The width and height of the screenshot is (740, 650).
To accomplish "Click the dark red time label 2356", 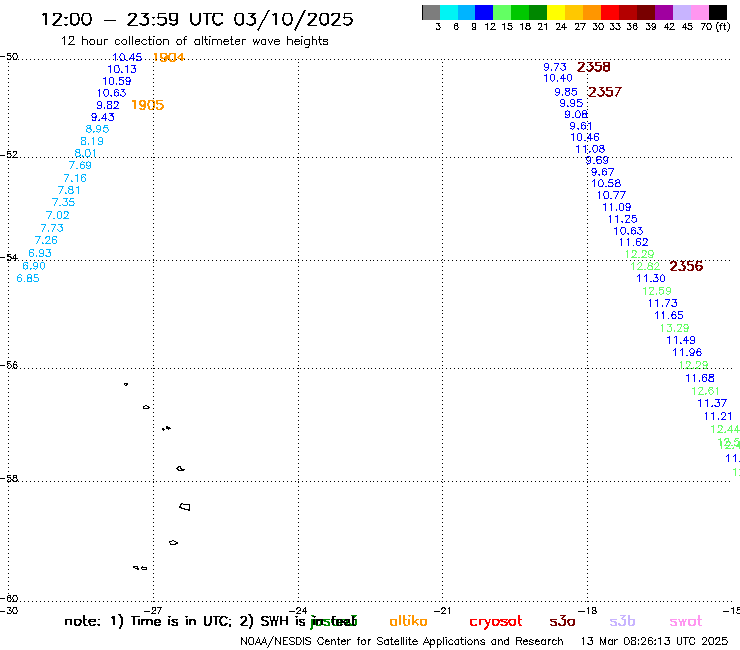I will pyautogui.click(x=686, y=266).
